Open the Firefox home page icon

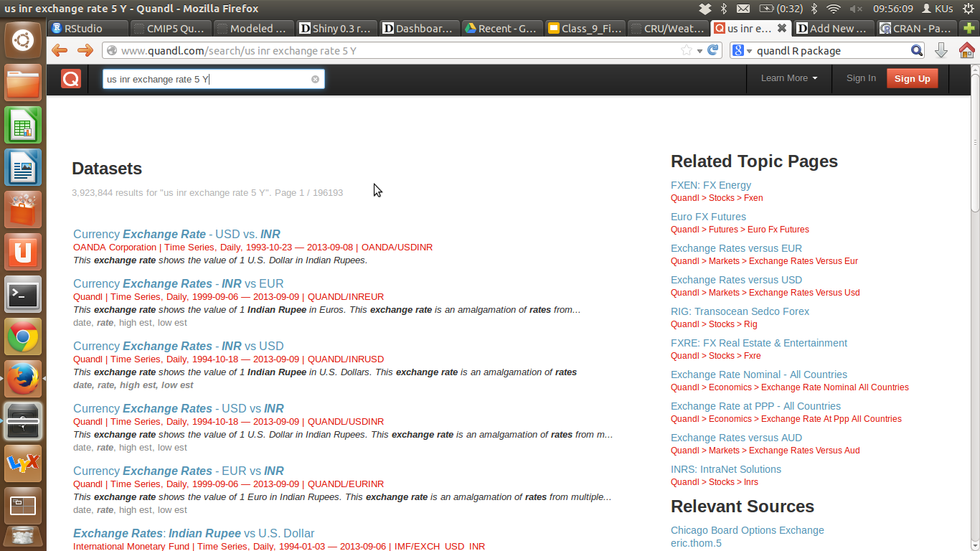pos(966,50)
